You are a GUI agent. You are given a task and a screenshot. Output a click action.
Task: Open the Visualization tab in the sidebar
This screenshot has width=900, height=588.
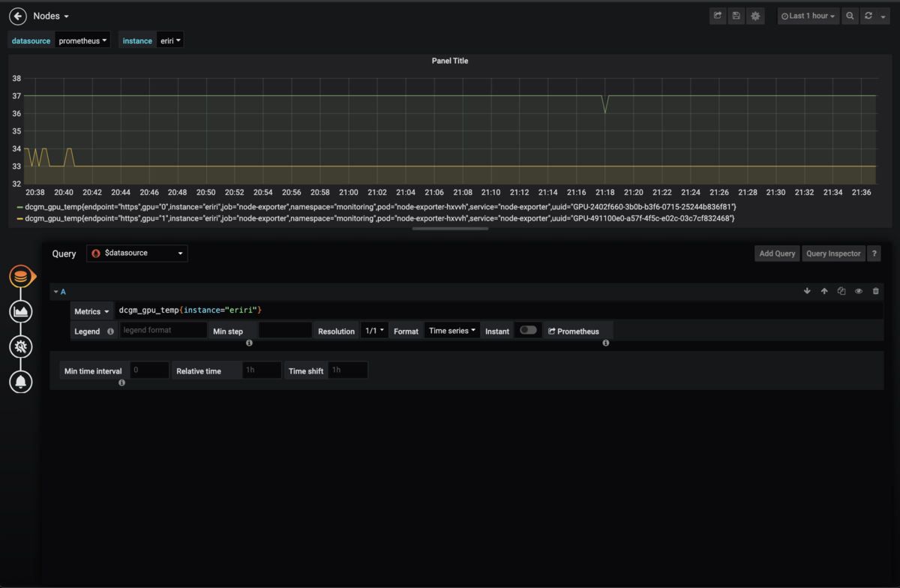[x=21, y=311]
